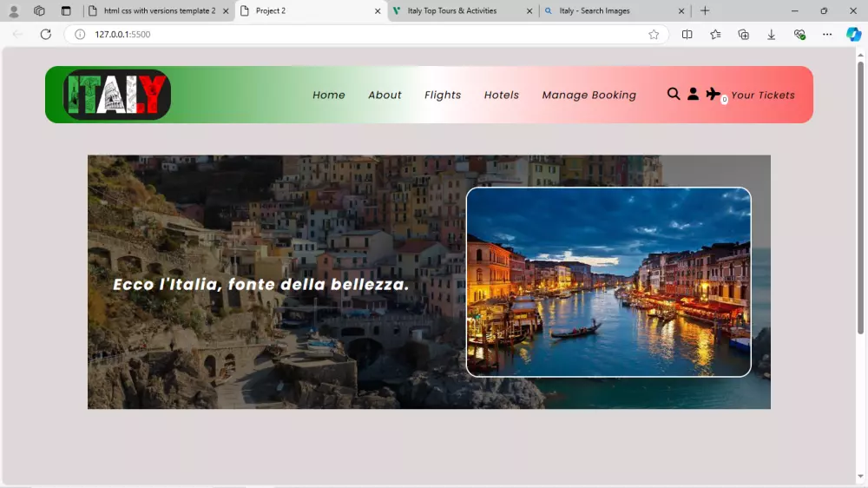This screenshot has width=868, height=488.
Task: Minimize the browser window
Action: pos(794,10)
